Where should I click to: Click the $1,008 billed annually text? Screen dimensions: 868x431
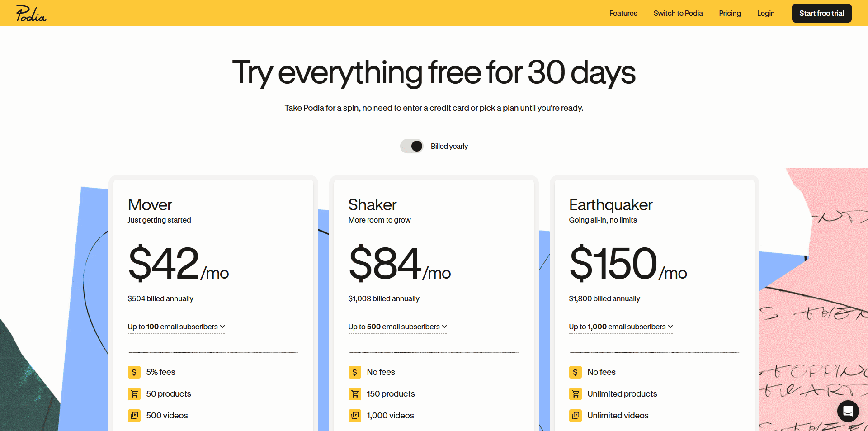384,299
